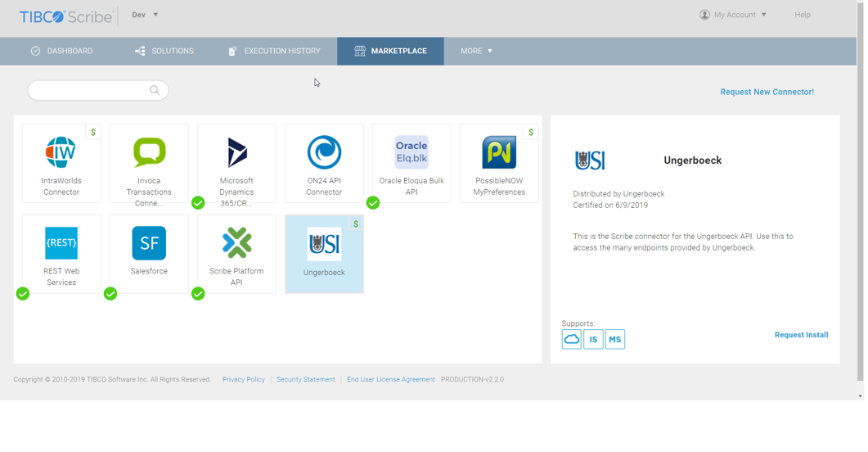Screen dimensions: 868x452
Task: Click the dollar badge on PossibleNOW
Action: [531, 133]
